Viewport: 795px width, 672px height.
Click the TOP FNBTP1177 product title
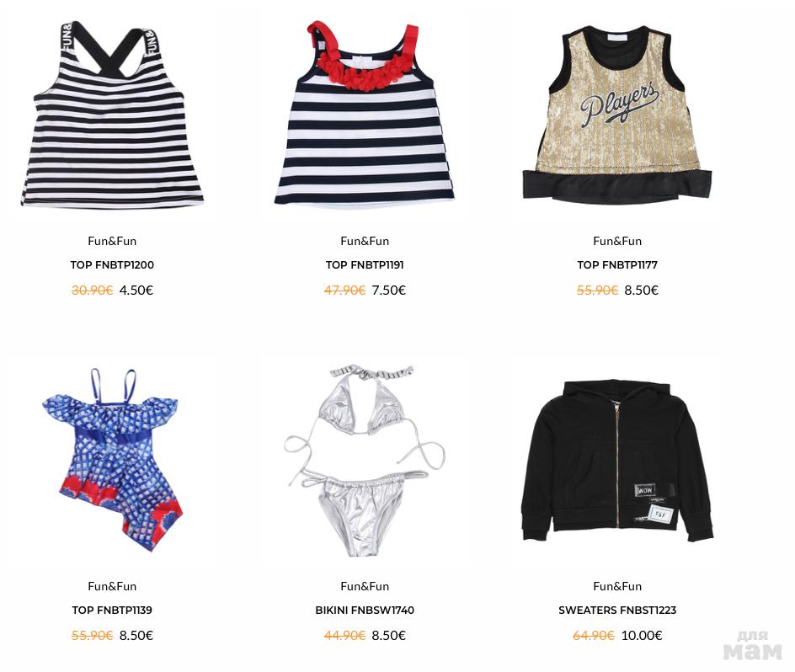(617, 264)
